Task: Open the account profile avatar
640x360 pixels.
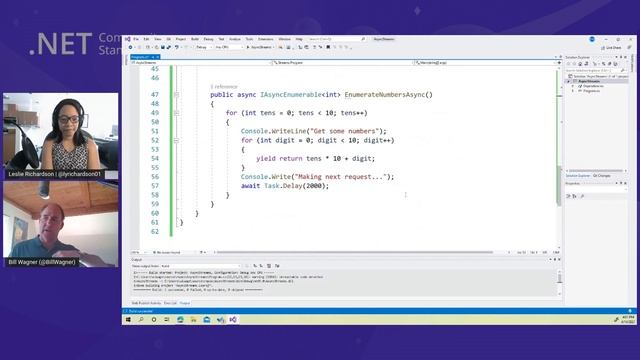Action: click(x=592, y=39)
